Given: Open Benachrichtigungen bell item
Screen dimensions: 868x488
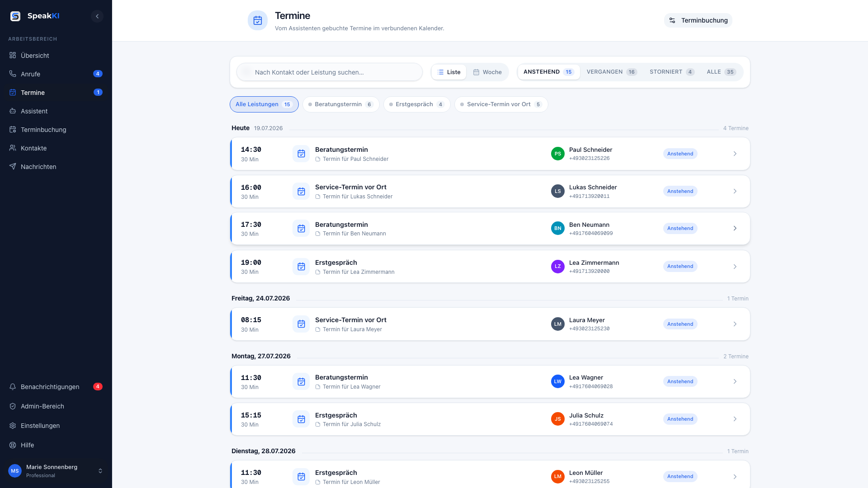Looking at the screenshot, I should [x=56, y=387].
